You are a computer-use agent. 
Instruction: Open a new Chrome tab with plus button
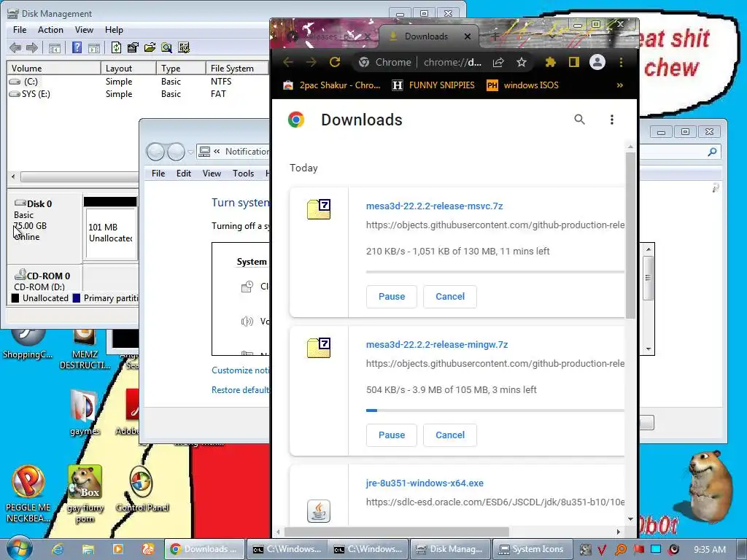[495, 36]
